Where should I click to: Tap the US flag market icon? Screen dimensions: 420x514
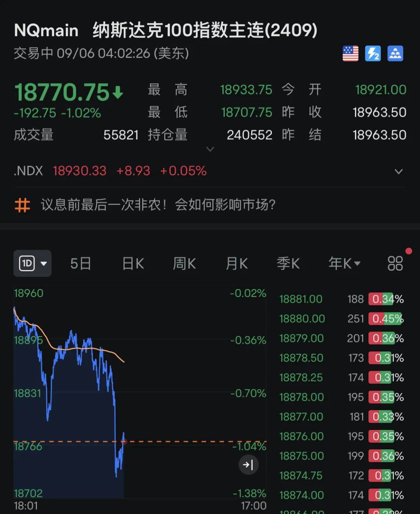pyautogui.click(x=350, y=54)
